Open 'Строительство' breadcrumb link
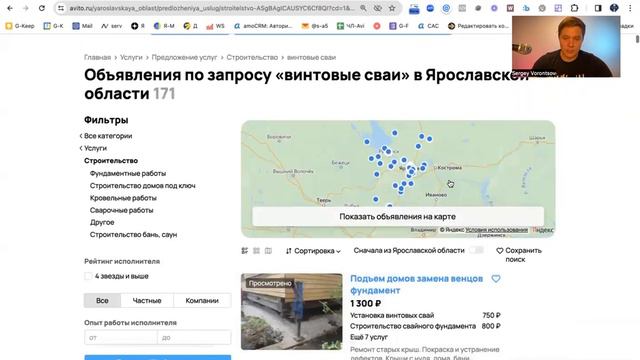 click(x=252, y=58)
